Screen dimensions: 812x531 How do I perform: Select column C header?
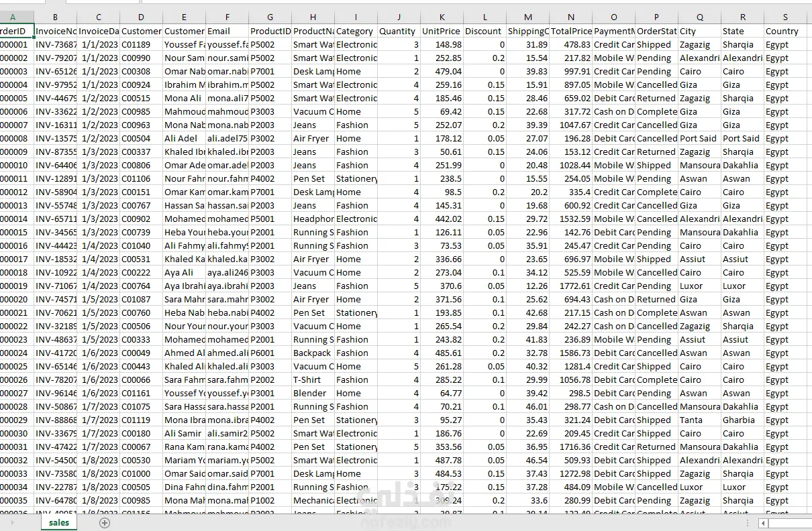[99, 17]
